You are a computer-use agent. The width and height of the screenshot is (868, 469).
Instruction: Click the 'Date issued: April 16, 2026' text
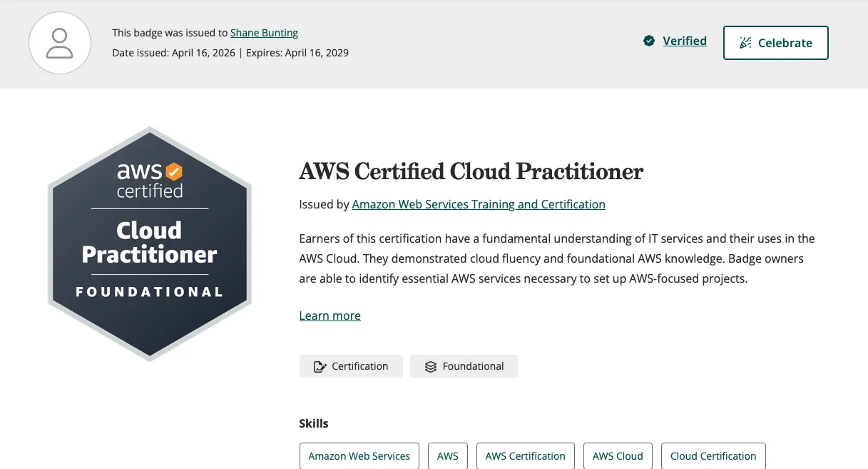173,53
